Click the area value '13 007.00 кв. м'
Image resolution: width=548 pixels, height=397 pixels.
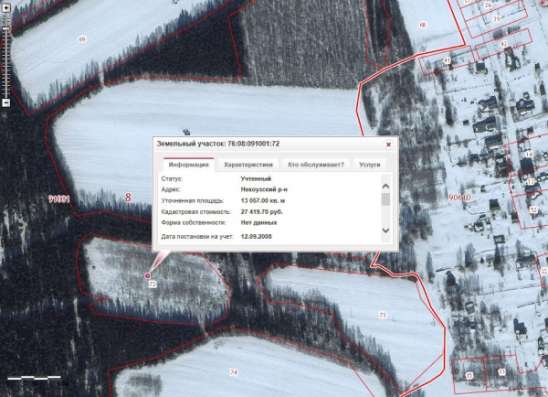(263, 201)
